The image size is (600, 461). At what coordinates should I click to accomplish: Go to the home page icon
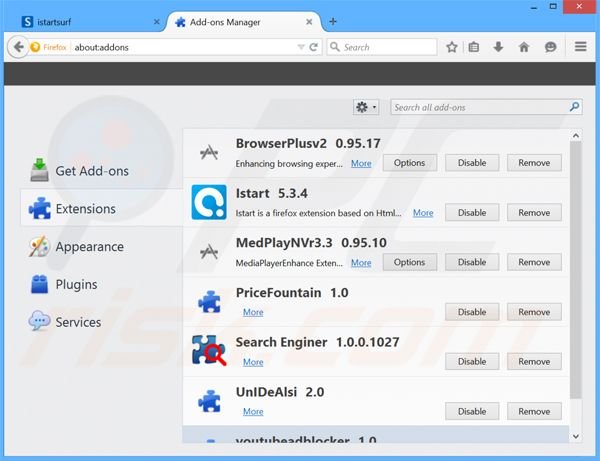pyautogui.click(x=523, y=47)
